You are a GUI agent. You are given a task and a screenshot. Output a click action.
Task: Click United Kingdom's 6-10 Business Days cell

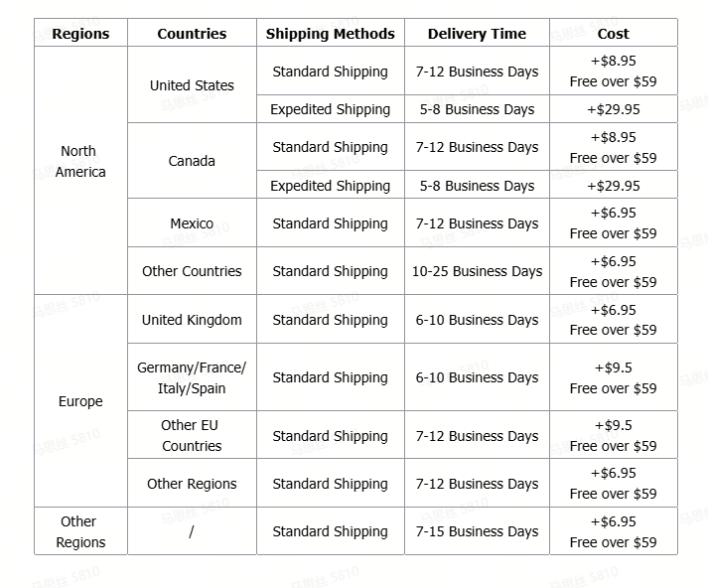point(477,320)
